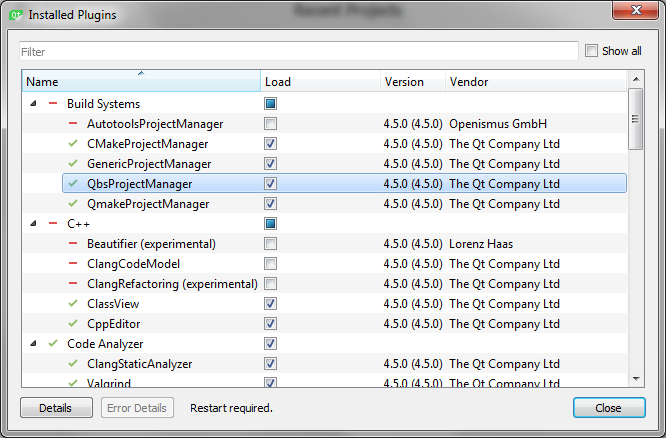This screenshot has height=438, width=666.
Task: Collapse the C++ plugin category
Action: (33, 224)
